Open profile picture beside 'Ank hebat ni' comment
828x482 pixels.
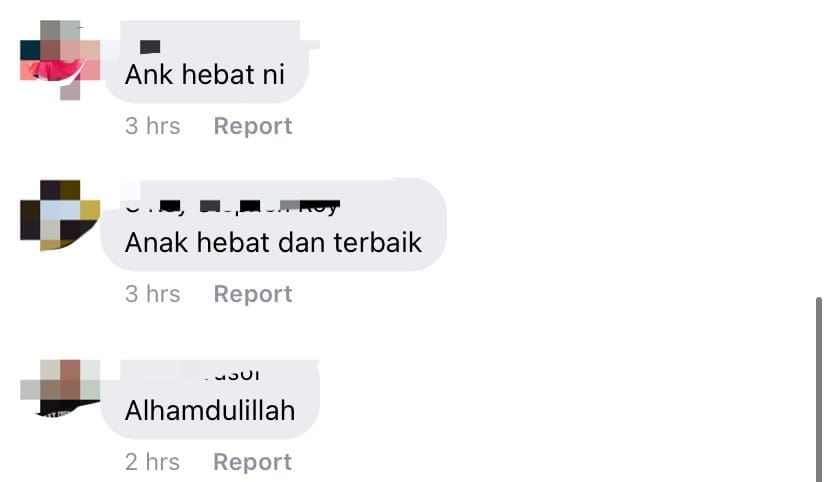(60, 60)
